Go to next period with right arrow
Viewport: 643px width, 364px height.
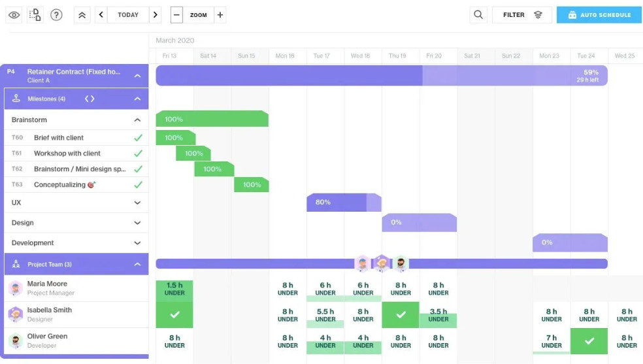(x=155, y=15)
